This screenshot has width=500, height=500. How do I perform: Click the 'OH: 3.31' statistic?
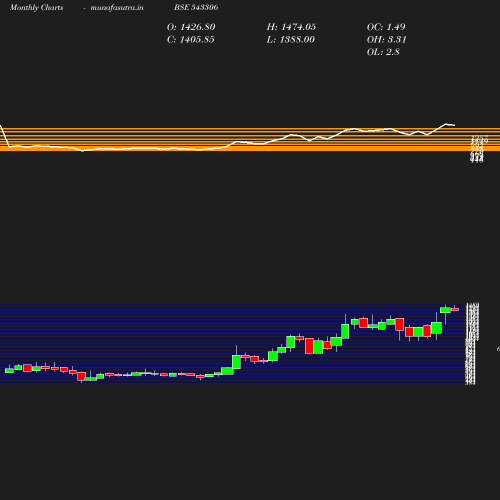(387, 40)
